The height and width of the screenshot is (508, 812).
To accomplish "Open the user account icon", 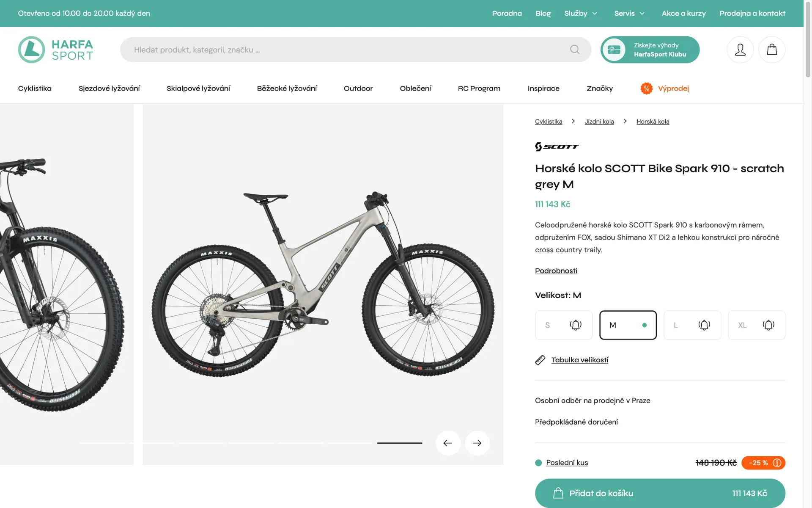I will [740, 50].
